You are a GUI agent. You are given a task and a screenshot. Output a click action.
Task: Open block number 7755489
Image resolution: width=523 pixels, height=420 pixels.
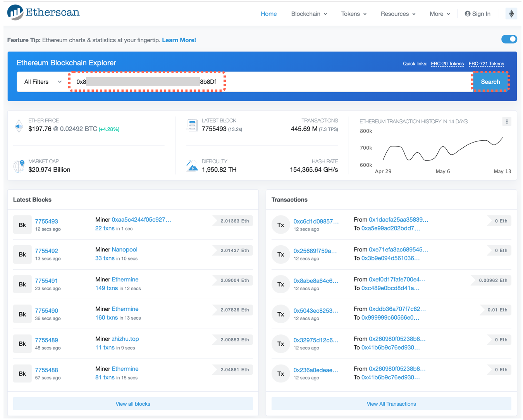coord(46,340)
